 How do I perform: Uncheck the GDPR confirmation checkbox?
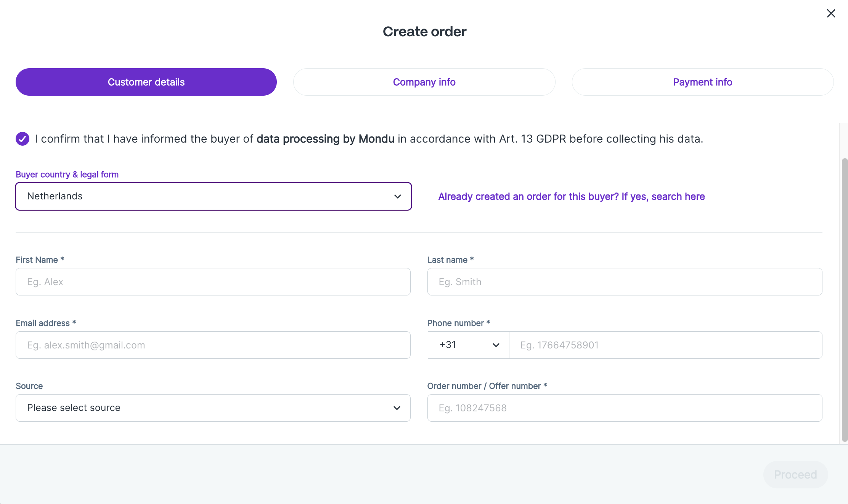coord(22,139)
